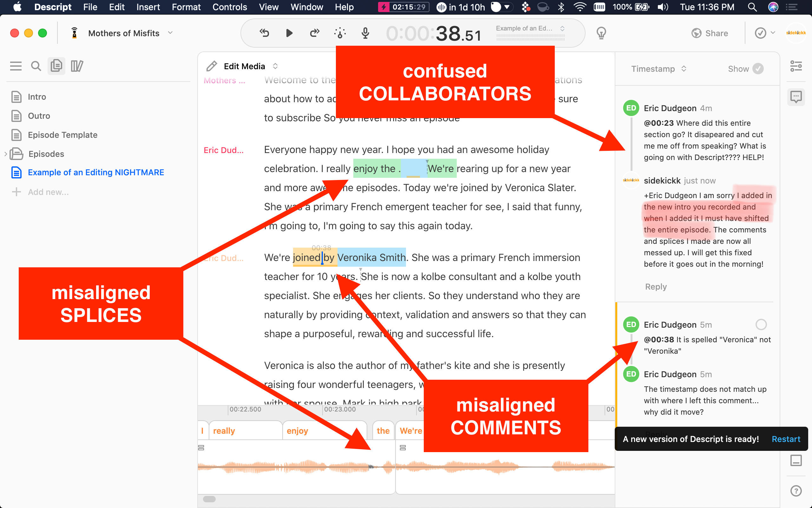812x508 pixels.
Task: Open the project search magnifier
Action: click(x=36, y=66)
